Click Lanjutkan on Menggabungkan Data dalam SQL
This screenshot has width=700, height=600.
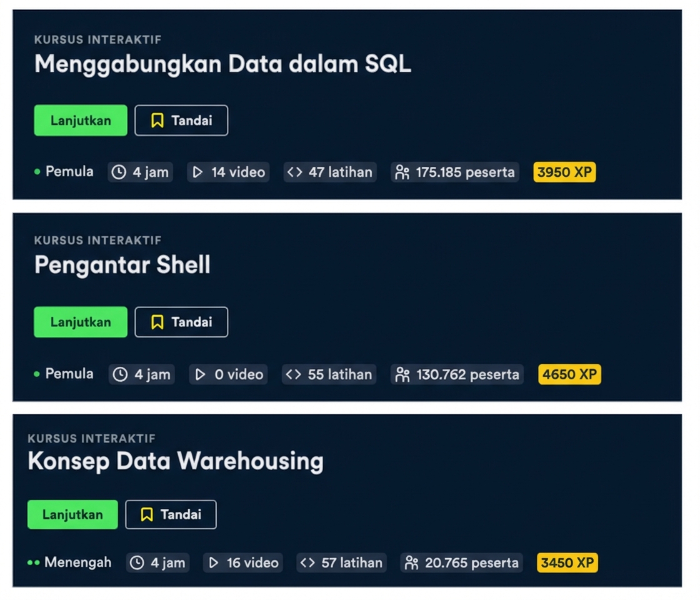click(x=80, y=120)
